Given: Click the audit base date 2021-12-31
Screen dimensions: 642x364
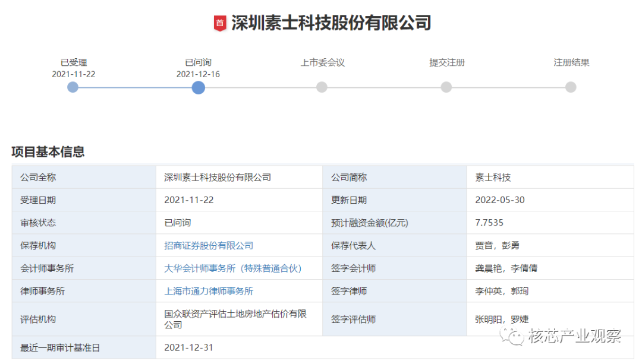Looking at the screenshot, I should click(189, 347).
